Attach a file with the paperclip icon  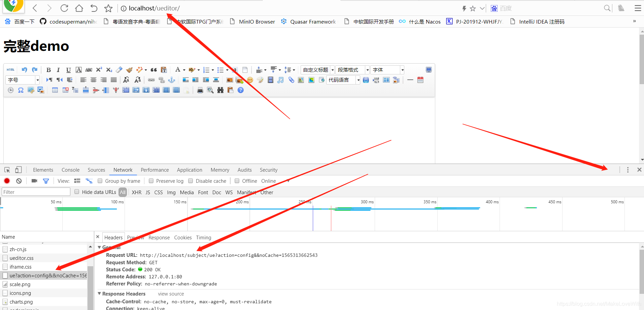tap(291, 80)
